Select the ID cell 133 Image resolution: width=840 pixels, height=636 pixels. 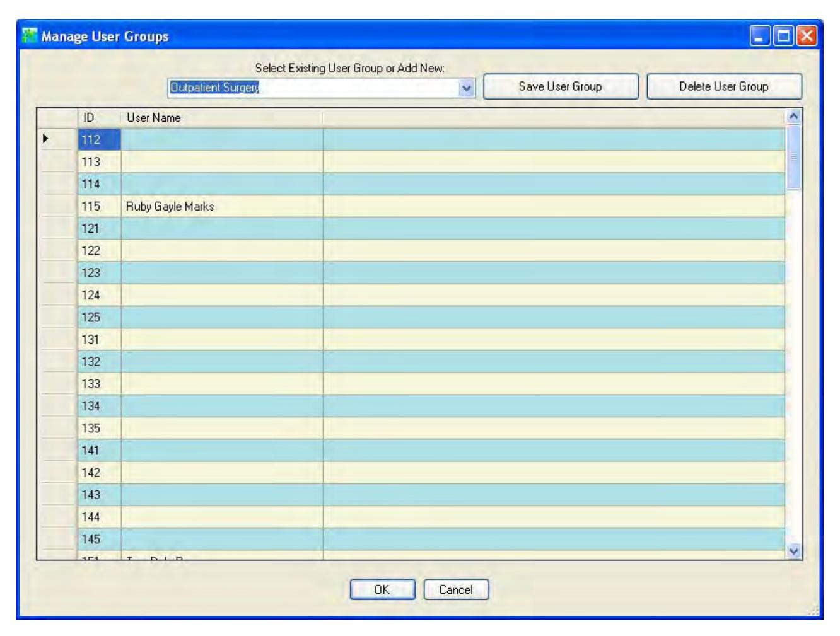point(100,384)
